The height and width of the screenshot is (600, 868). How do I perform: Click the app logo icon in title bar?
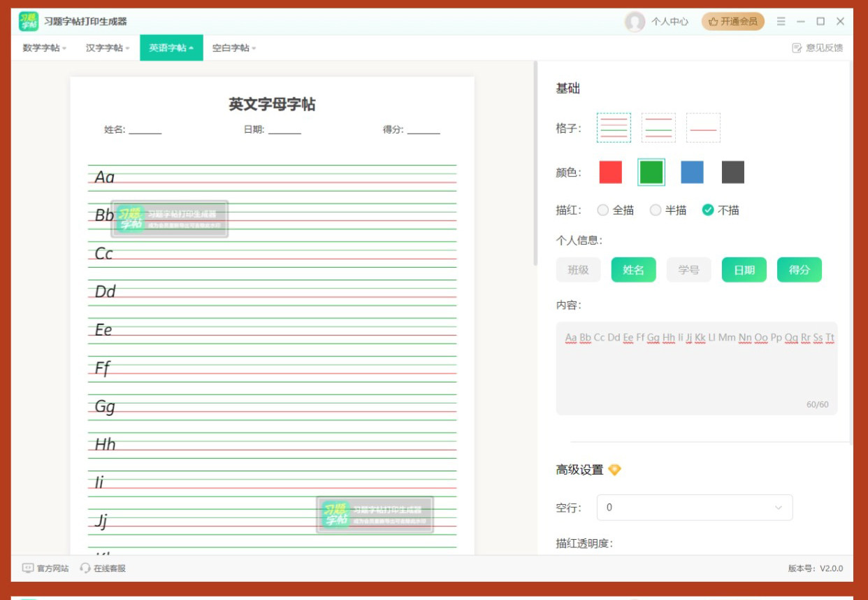[x=29, y=22]
